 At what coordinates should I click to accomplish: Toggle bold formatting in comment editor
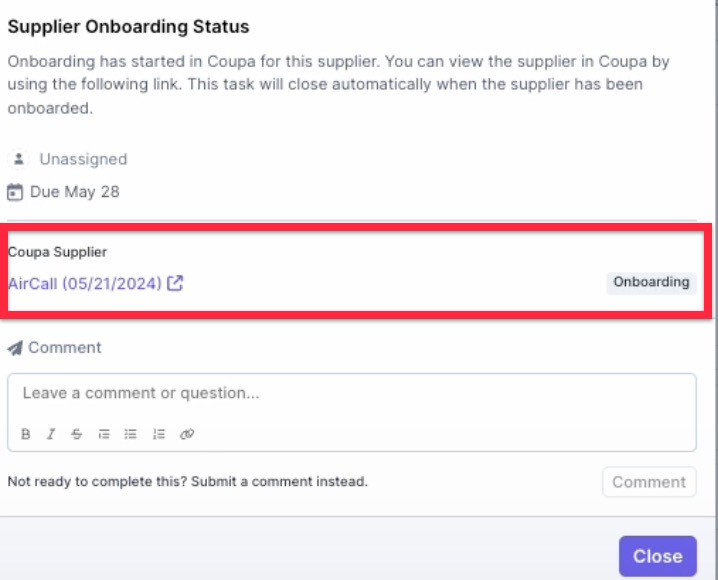point(26,434)
